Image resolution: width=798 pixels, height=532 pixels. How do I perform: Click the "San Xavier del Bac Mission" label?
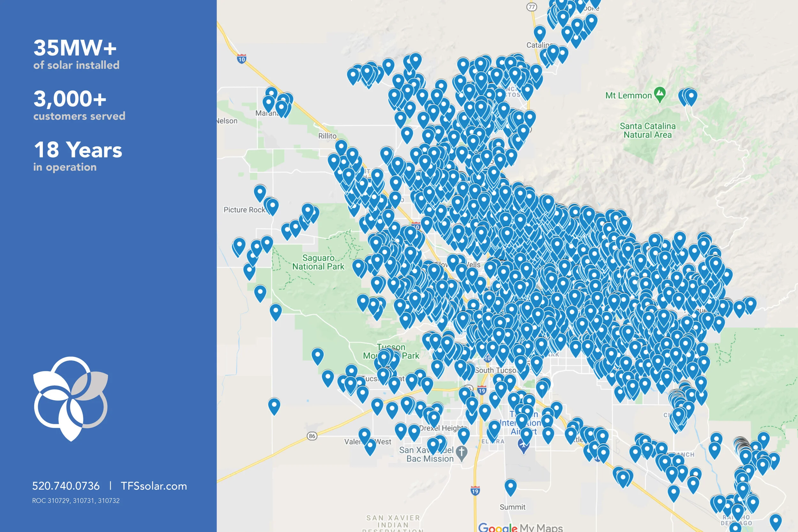pos(426,454)
